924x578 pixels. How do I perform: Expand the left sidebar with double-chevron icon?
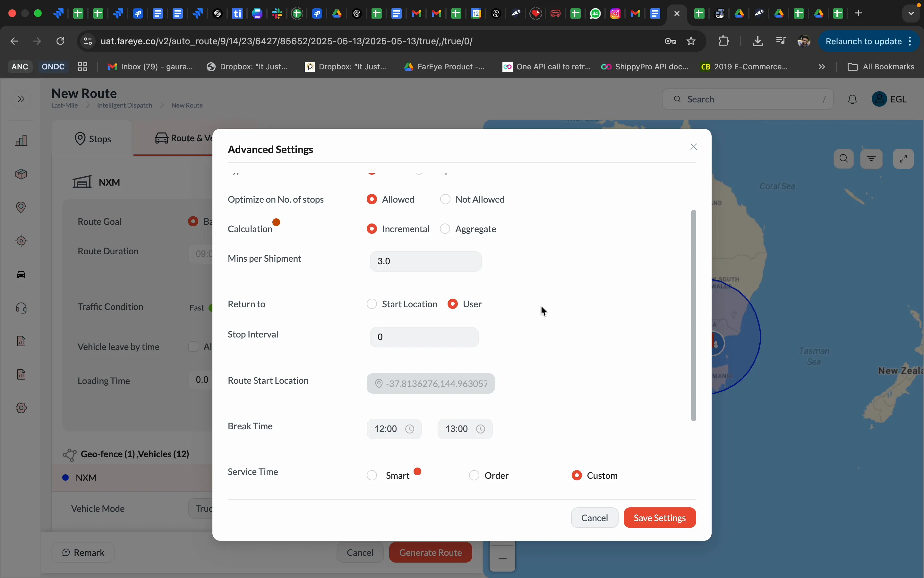21,99
